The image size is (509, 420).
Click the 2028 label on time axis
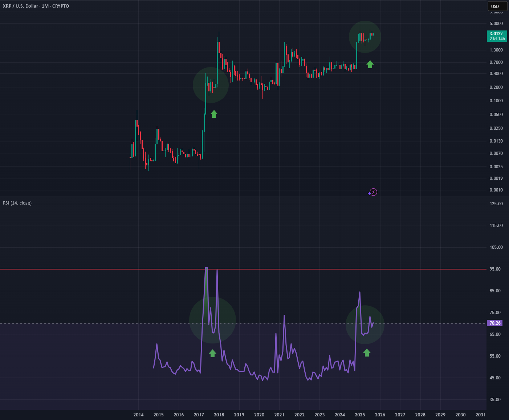[x=420, y=415]
